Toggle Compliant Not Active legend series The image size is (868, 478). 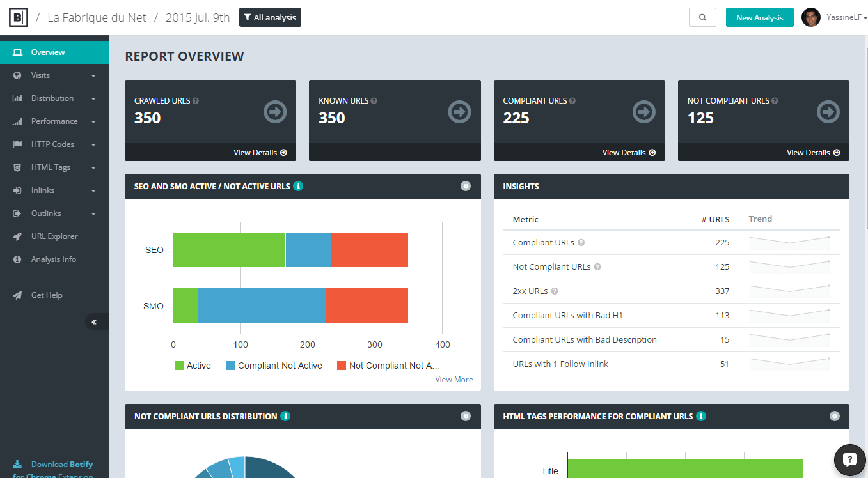[x=274, y=366]
